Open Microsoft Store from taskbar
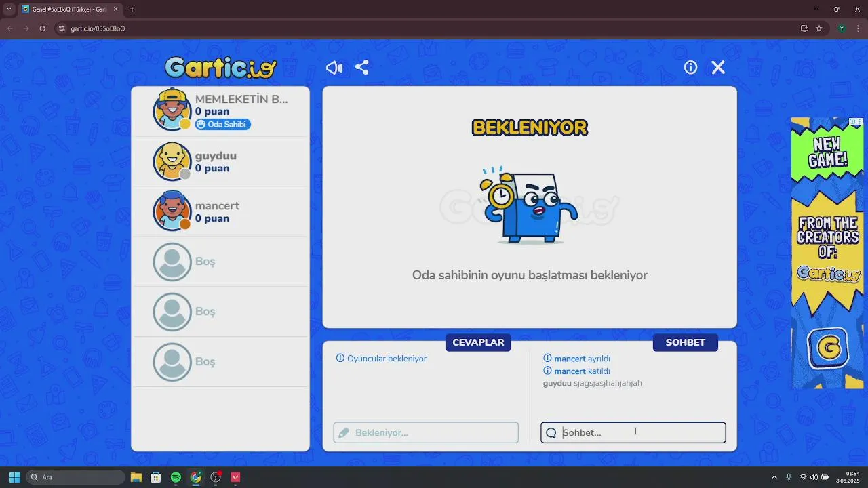Screen dimensions: 868x488 pos(155,477)
